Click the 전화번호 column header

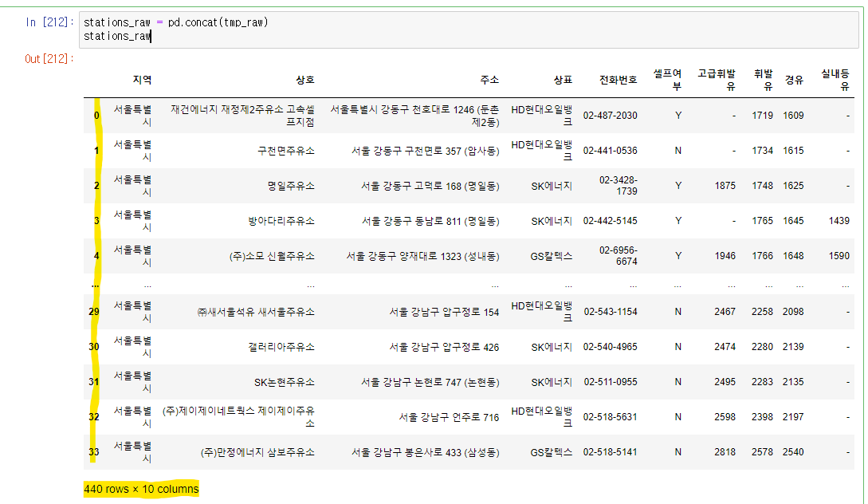[x=619, y=80]
